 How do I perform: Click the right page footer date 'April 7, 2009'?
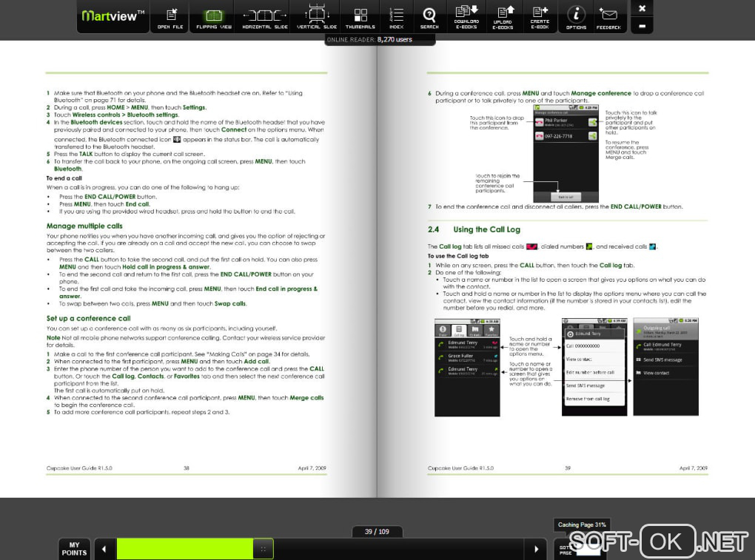pos(694,468)
